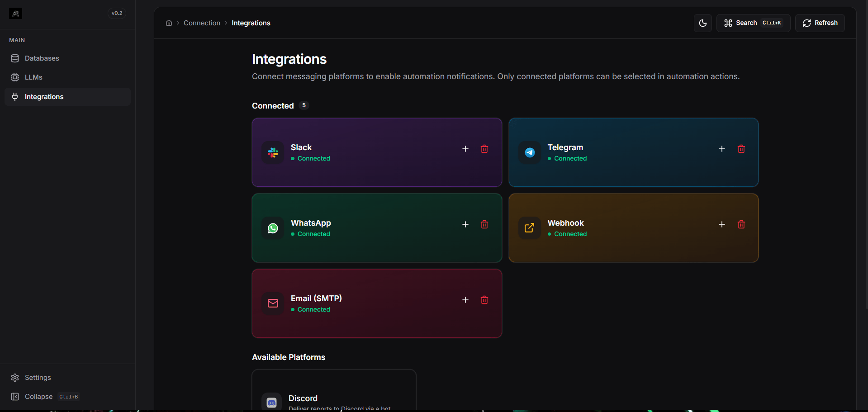The image size is (868, 412).
Task: Add another Slack connection with plus
Action: coord(465,149)
